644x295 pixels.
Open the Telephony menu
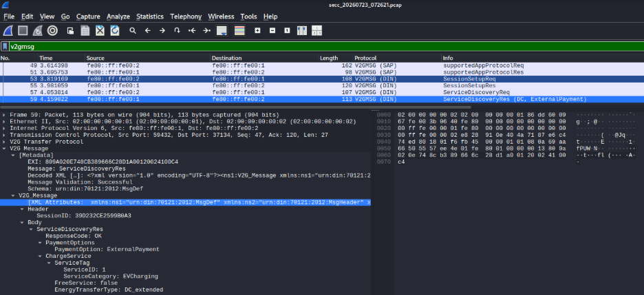point(186,17)
